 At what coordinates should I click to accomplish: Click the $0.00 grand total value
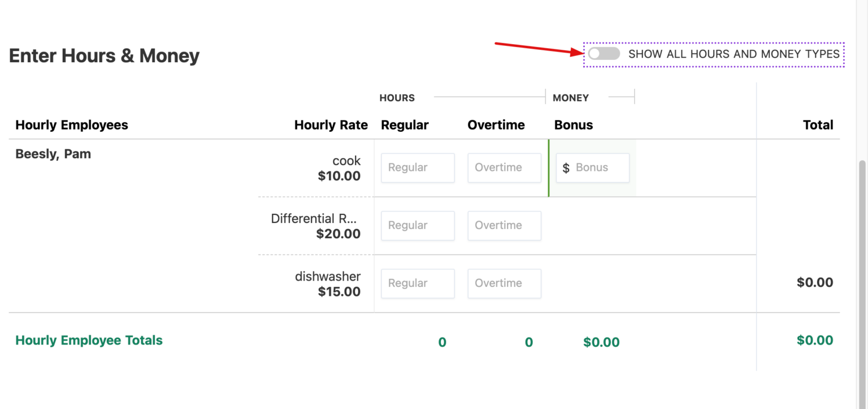click(815, 340)
